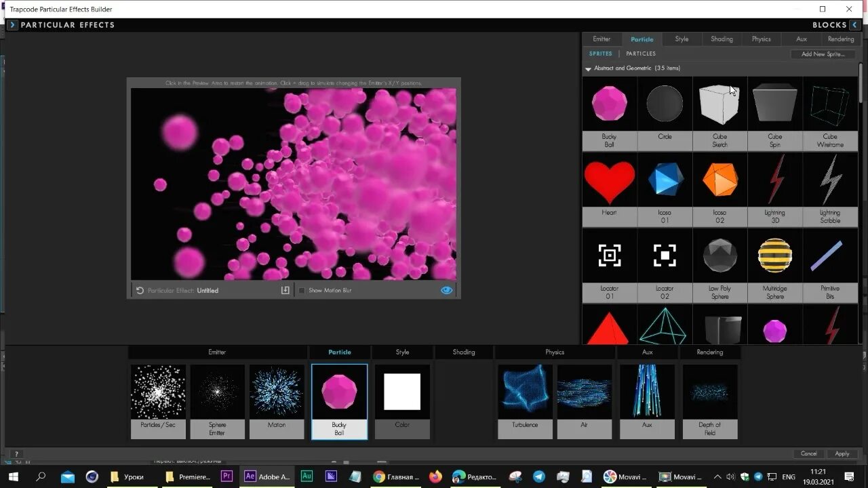The height and width of the screenshot is (488, 868).
Task: Open Adobe Premiere Pro from taskbar
Action: click(226, 476)
